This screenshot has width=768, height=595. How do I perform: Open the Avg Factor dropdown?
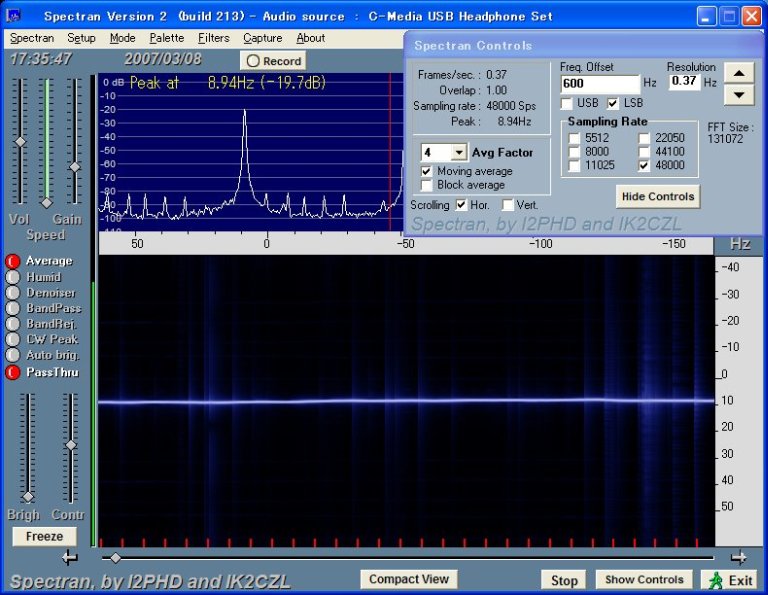(x=458, y=153)
